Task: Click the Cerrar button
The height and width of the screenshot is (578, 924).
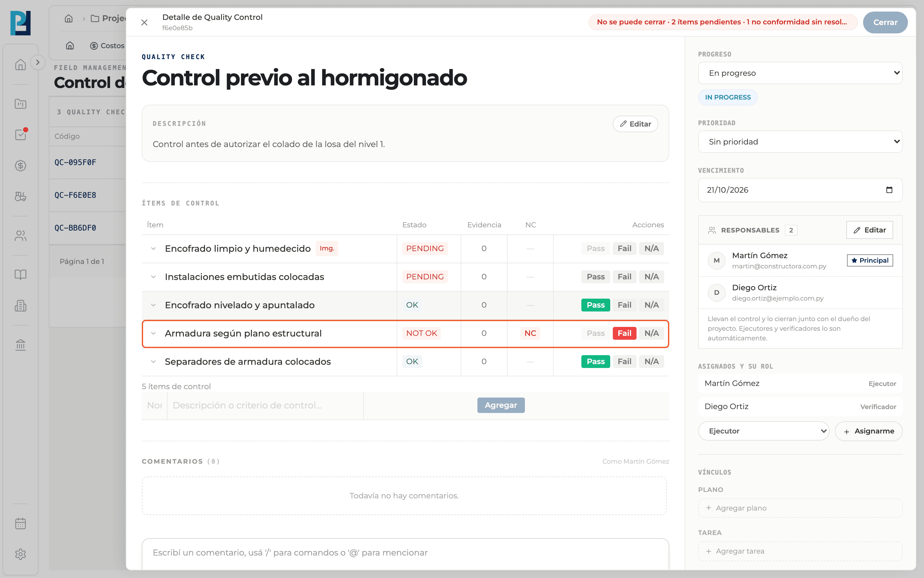Action: [885, 22]
